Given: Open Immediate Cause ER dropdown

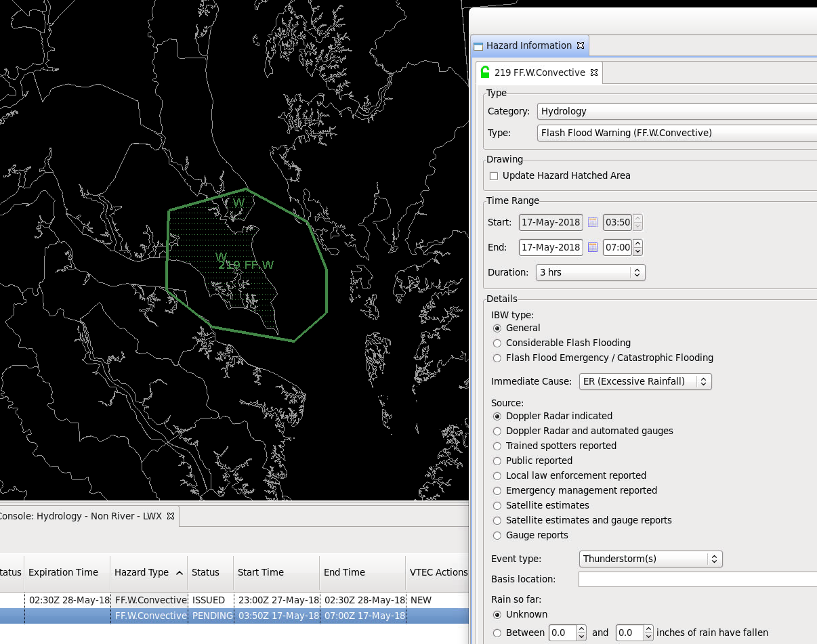Looking at the screenshot, I should pyautogui.click(x=646, y=381).
